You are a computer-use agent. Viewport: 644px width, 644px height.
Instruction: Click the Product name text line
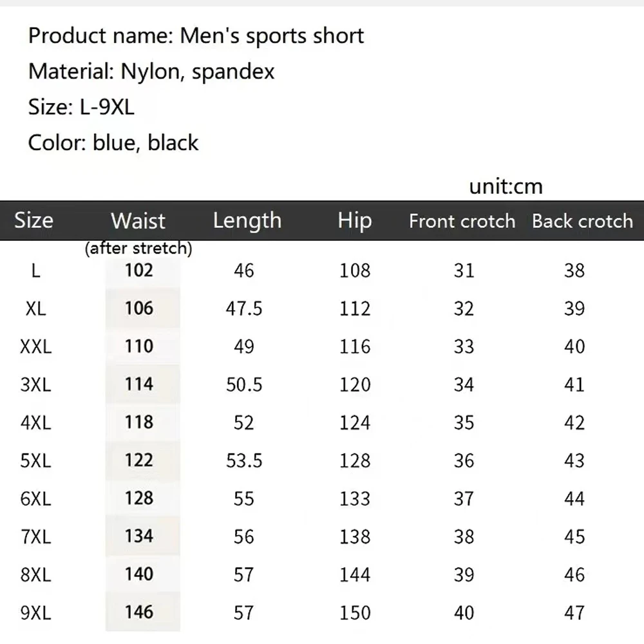tap(196, 35)
